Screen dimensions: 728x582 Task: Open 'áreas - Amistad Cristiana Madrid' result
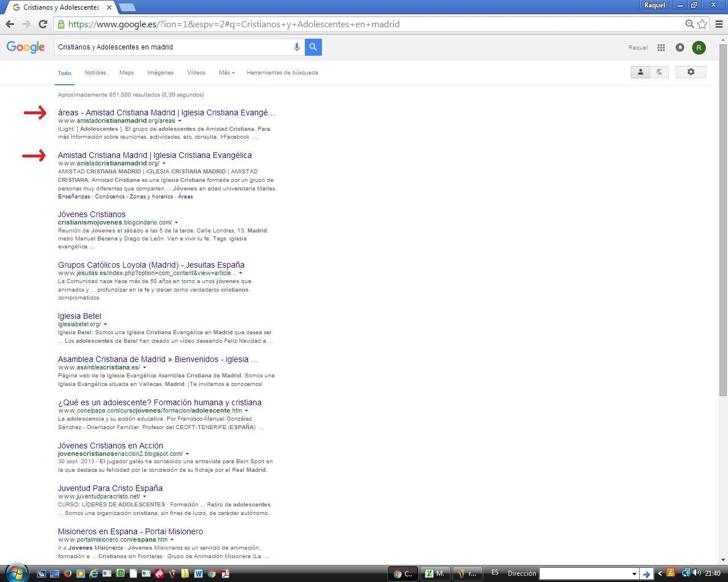click(x=166, y=113)
